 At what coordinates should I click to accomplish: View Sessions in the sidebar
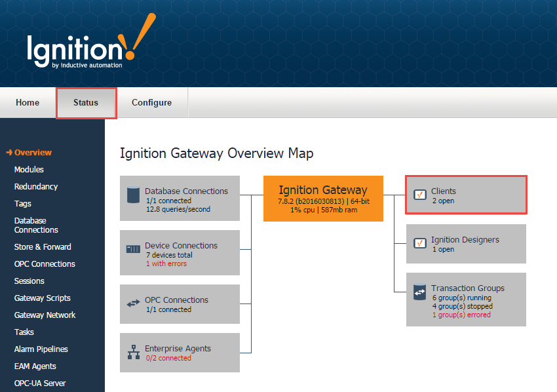29,281
